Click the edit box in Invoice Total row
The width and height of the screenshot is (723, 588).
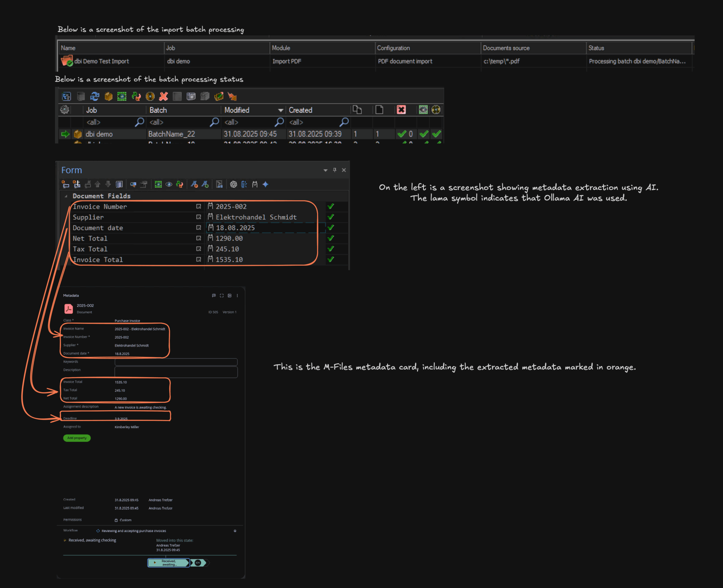[198, 259]
